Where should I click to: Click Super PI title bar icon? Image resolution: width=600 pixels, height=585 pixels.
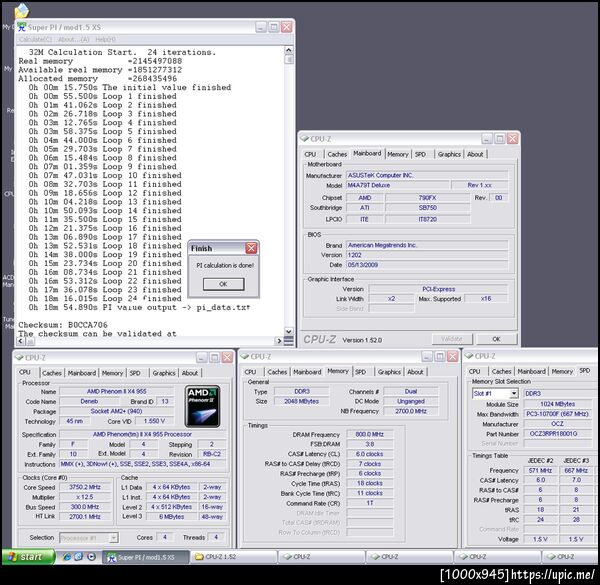click(22, 27)
